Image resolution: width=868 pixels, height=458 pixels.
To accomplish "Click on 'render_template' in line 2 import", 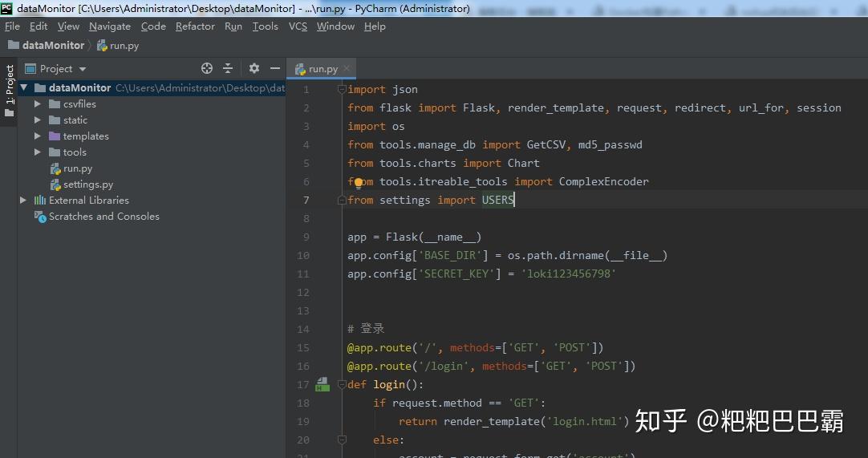I will (x=556, y=108).
